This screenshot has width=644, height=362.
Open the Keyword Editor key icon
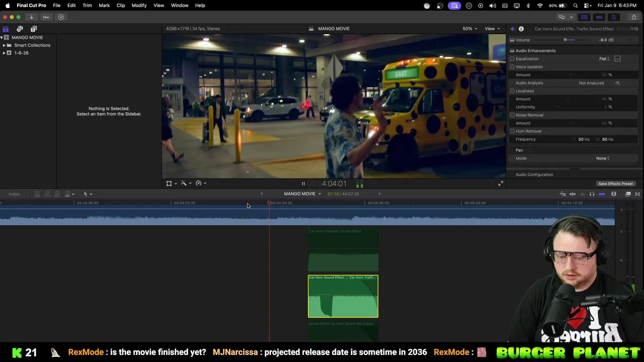click(46, 17)
